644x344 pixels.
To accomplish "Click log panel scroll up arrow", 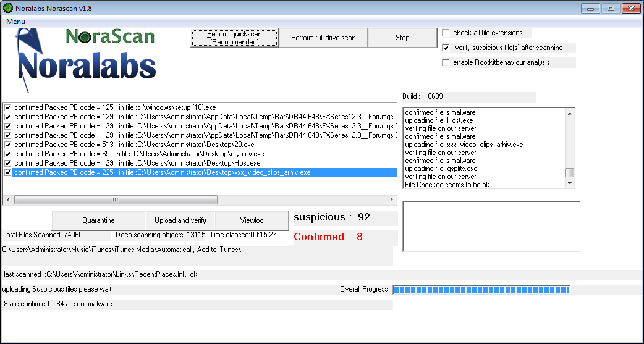I will click(570, 113).
